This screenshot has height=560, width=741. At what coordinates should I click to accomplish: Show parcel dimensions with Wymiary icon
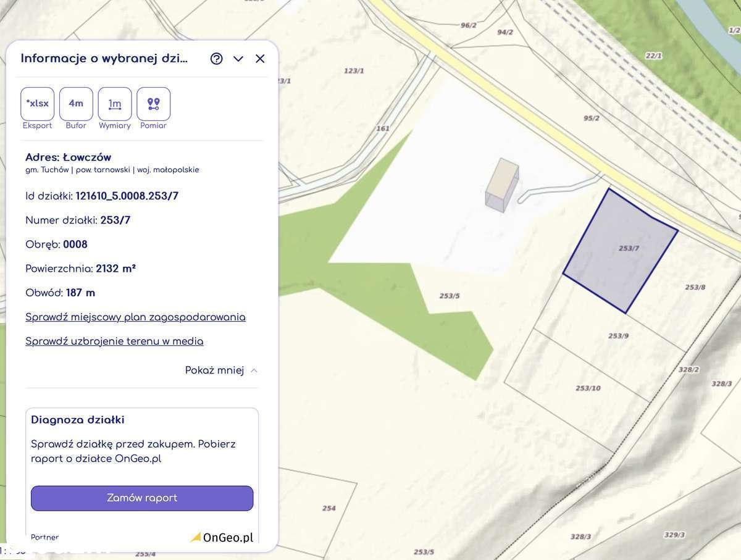pyautogui.click(x=115, y=104)
